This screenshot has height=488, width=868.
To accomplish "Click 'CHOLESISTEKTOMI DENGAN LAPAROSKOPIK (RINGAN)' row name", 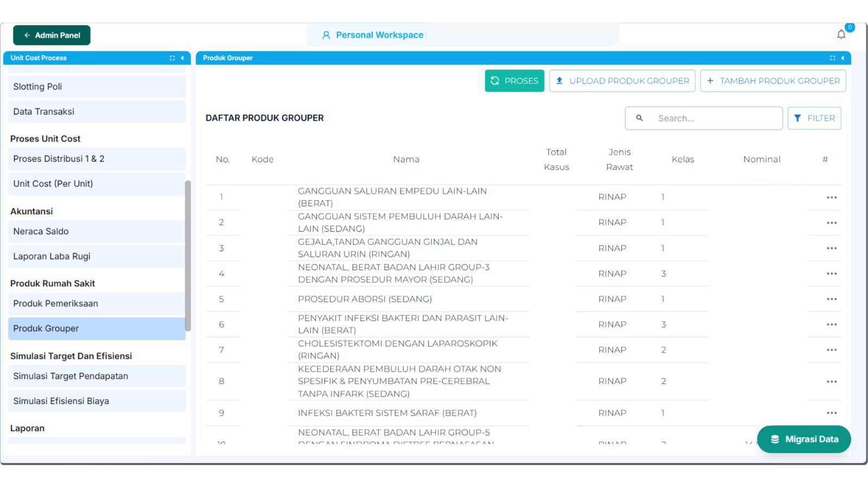I will point(398,350).
